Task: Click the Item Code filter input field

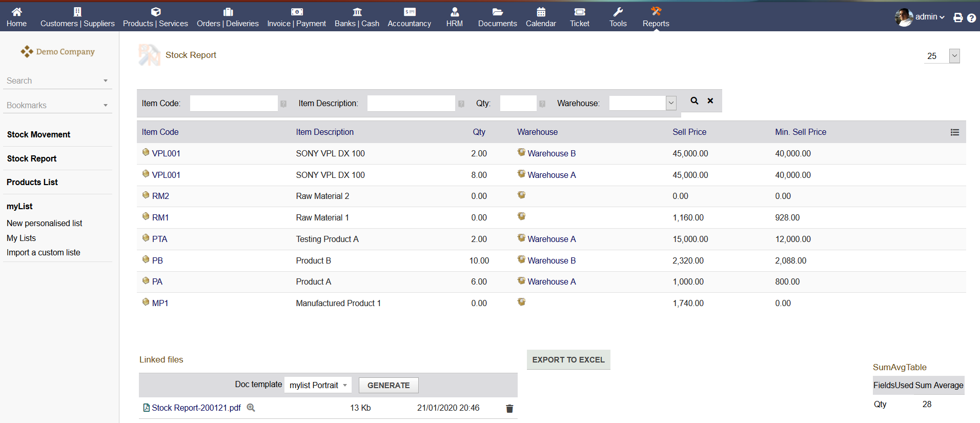Action: tap(234, 103)
